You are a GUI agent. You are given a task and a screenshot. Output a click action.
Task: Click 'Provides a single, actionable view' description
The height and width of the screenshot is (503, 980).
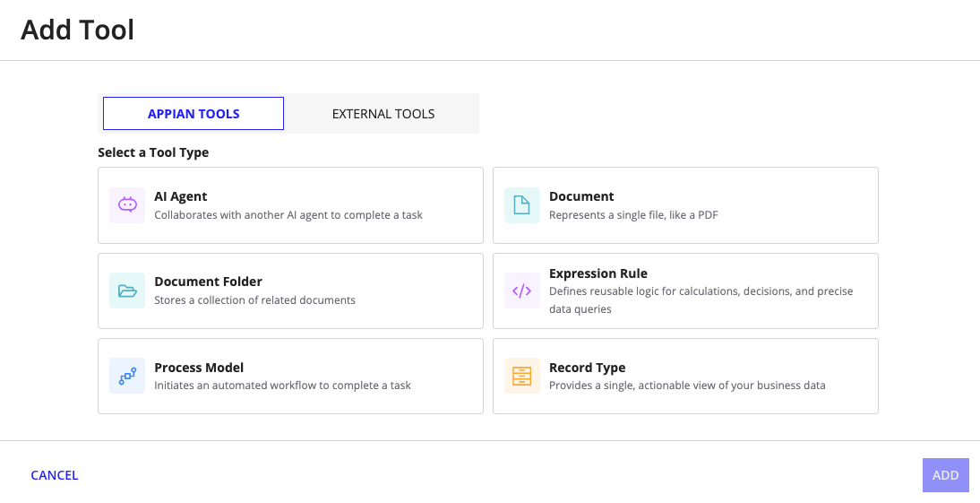687,386
